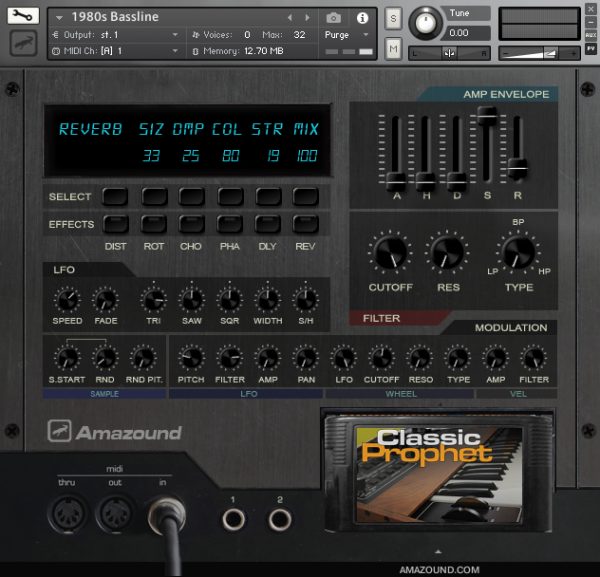600x577 pixels.
Task: Click the LFO WIDTH knob
Action: (x=267, y=300)
